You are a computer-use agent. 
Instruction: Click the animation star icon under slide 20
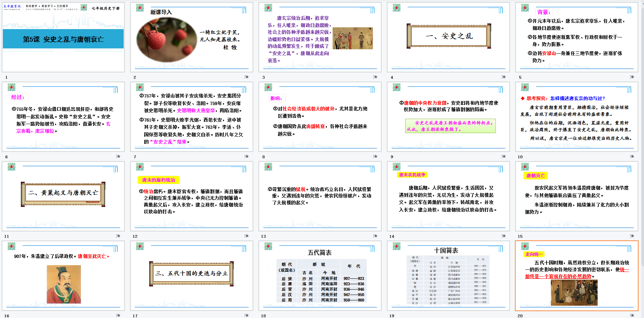coord(632,315)
